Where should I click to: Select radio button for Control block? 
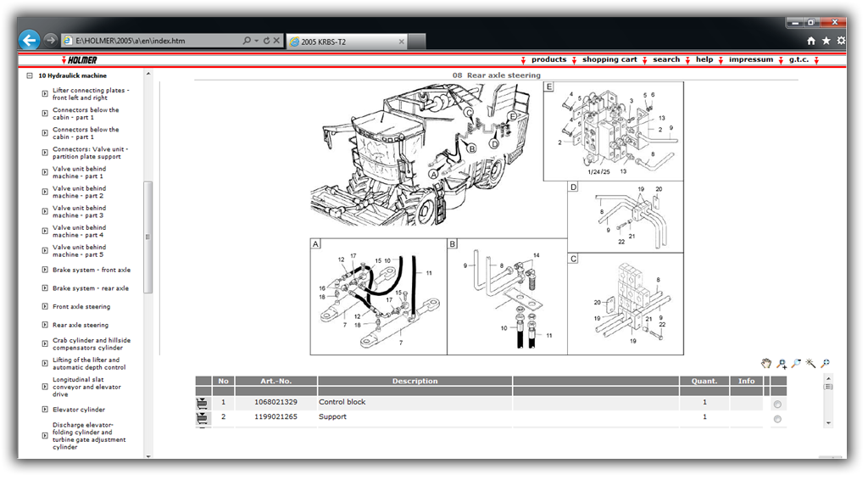tap(777, 405)
